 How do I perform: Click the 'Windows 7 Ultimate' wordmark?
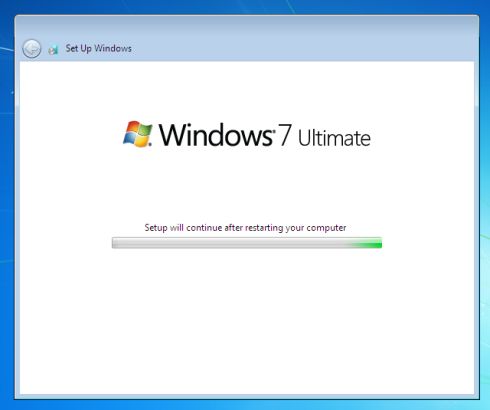click(x=265, y=135)
